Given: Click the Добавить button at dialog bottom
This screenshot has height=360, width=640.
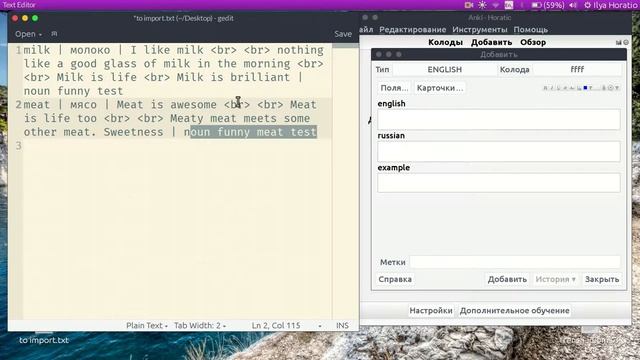Looking at the screenshot, I should click(x=507, y=279).
